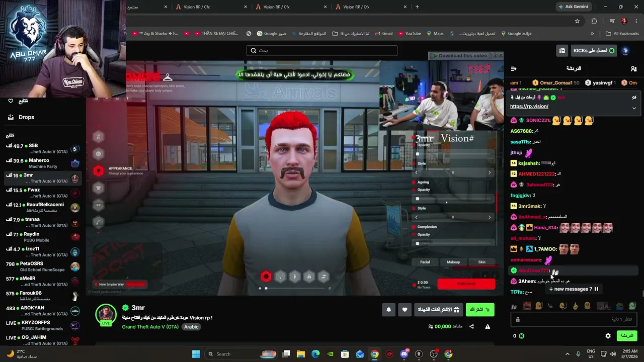Click previous arrow on the Ageing style selector
The width and height of the screenshot is (644, 362).
click(x=416, y=217)
